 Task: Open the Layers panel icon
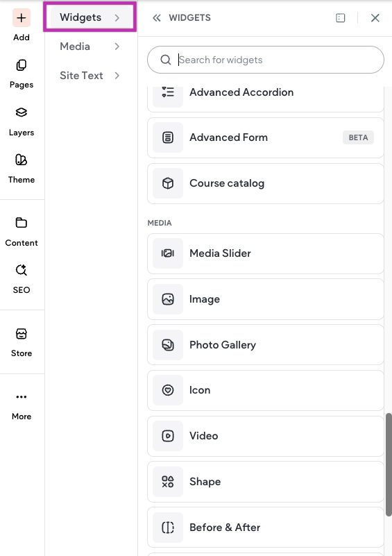(x=22, y=112)
